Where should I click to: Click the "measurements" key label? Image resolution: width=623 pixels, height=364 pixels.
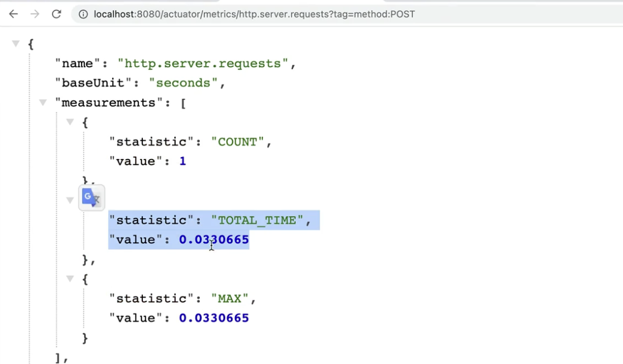click(108, 103)
